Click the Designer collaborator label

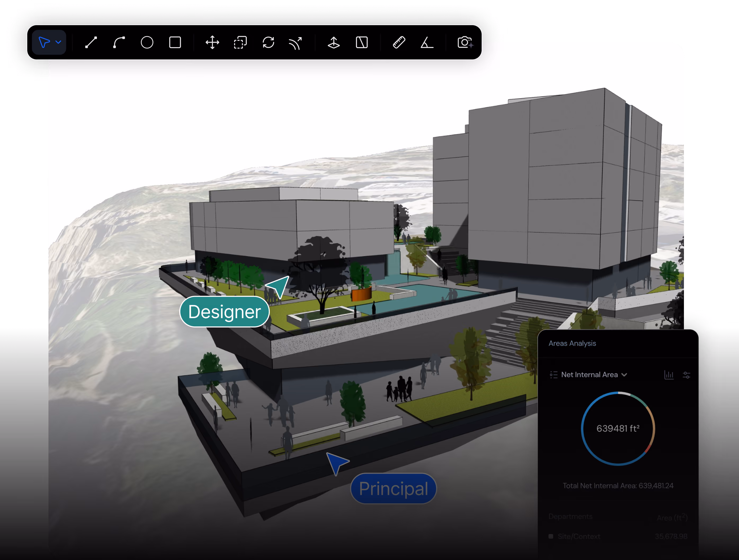[x=225, y=312]
